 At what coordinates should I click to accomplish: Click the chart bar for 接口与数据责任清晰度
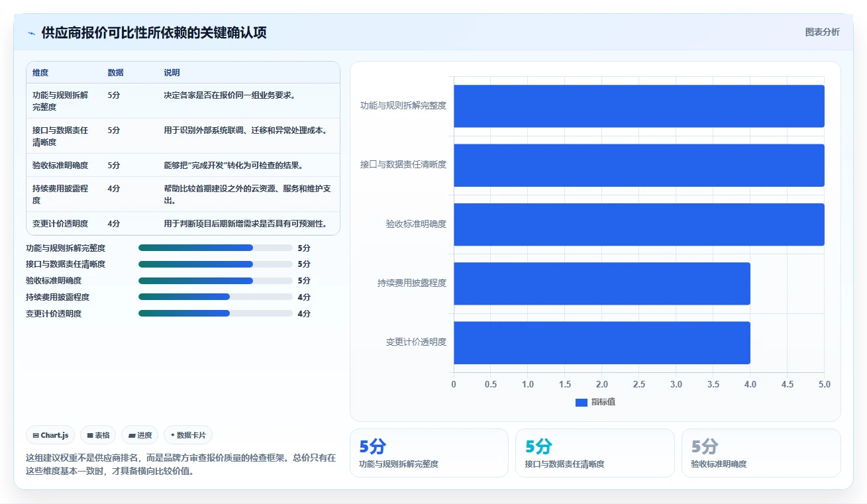pos(639,165)
